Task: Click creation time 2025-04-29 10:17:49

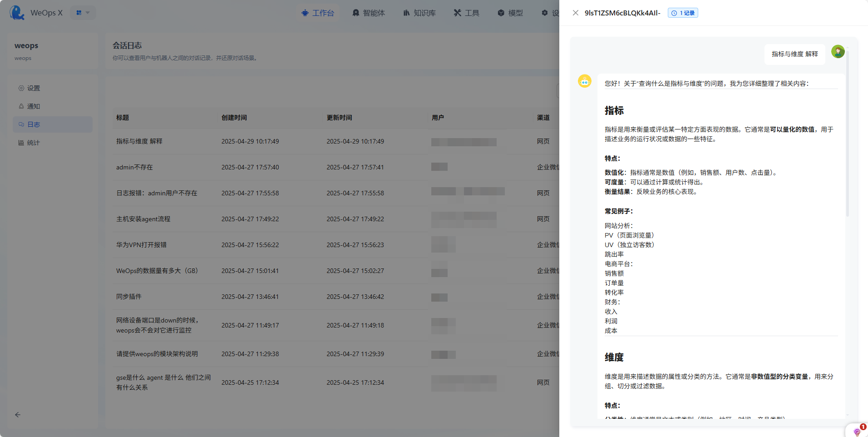Action: point(250,141)
